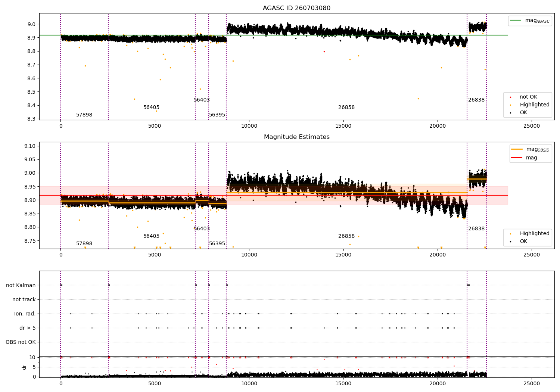The width and height of the screenshot is (560, 392).
Task: Click obsid label 57898 in top plot
Action: tap(84, 115)
